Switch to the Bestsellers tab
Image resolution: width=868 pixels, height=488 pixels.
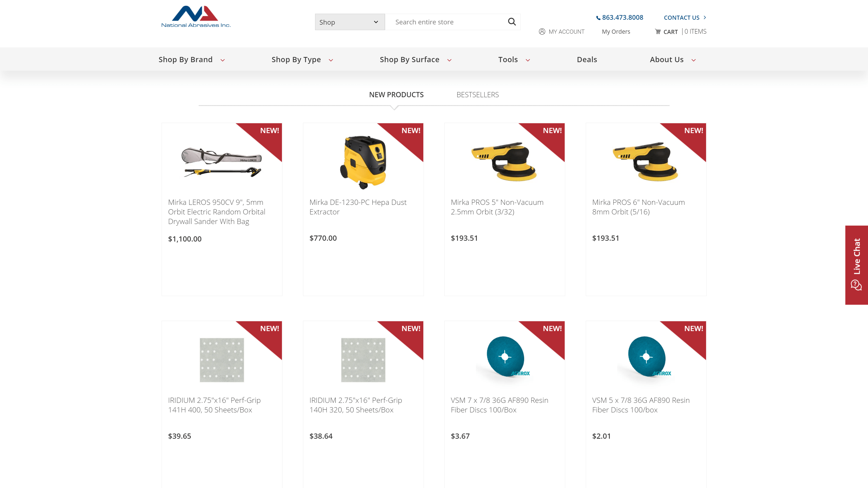pos(478,95)
